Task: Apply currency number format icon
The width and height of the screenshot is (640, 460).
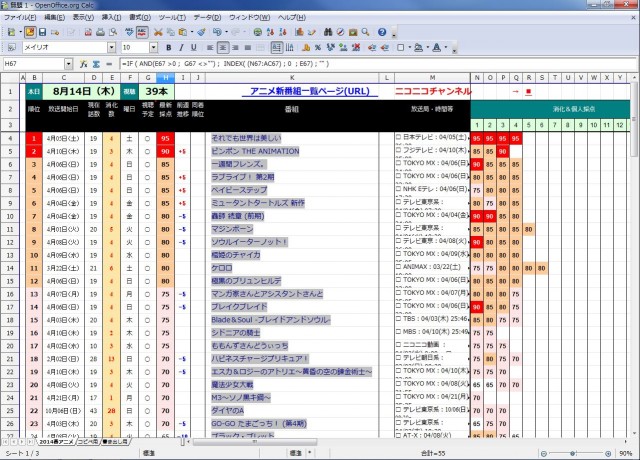Action: 306,48
